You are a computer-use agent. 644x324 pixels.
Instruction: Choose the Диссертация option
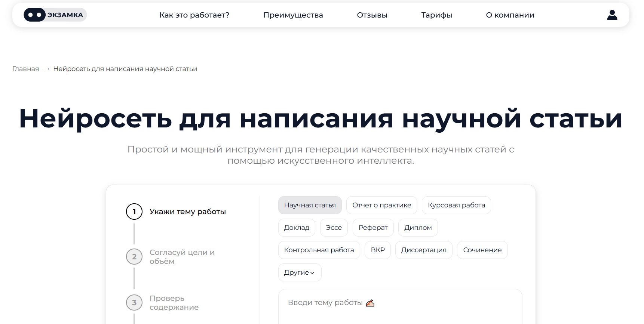(423, 250)
